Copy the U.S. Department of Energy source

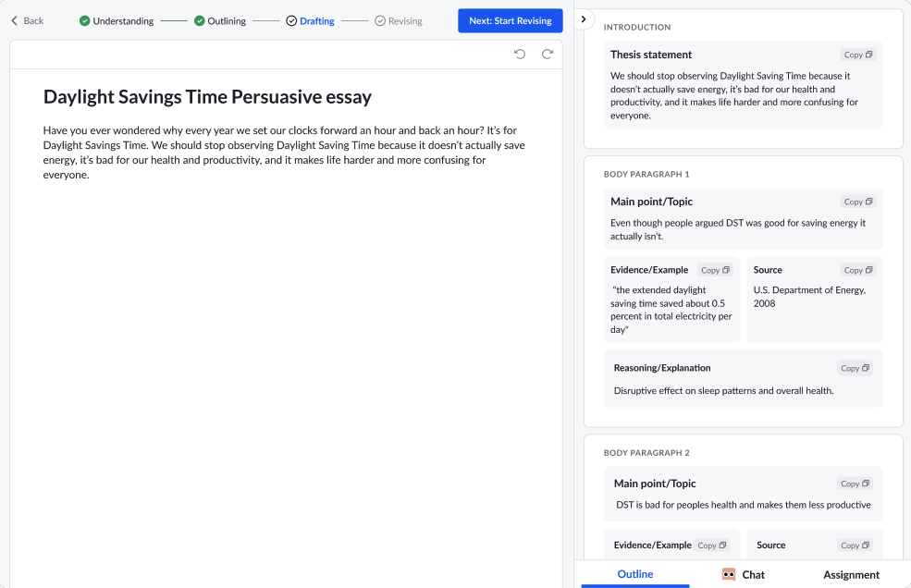858,270
